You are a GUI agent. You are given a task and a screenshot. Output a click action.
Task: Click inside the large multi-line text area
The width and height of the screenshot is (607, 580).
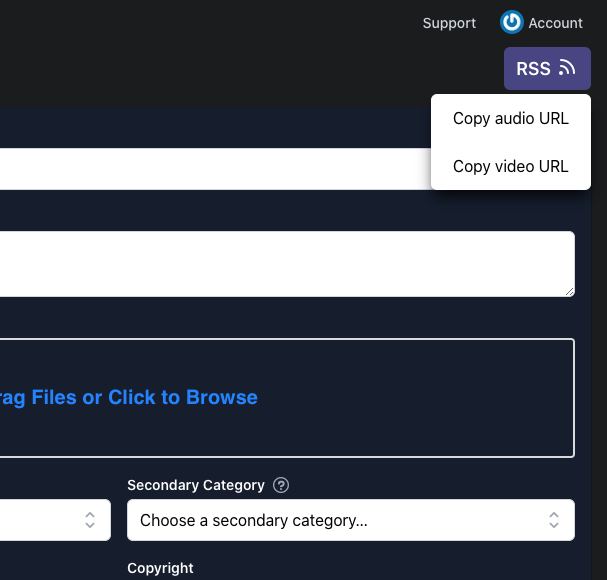(x=280, y=264)
